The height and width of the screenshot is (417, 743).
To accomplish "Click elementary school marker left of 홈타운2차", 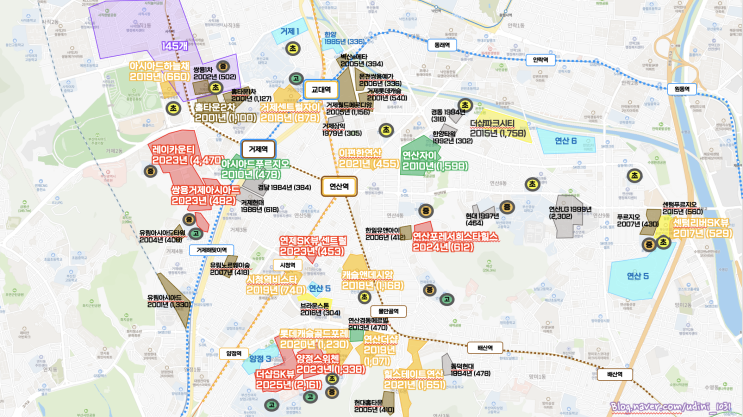I will 173,108.
